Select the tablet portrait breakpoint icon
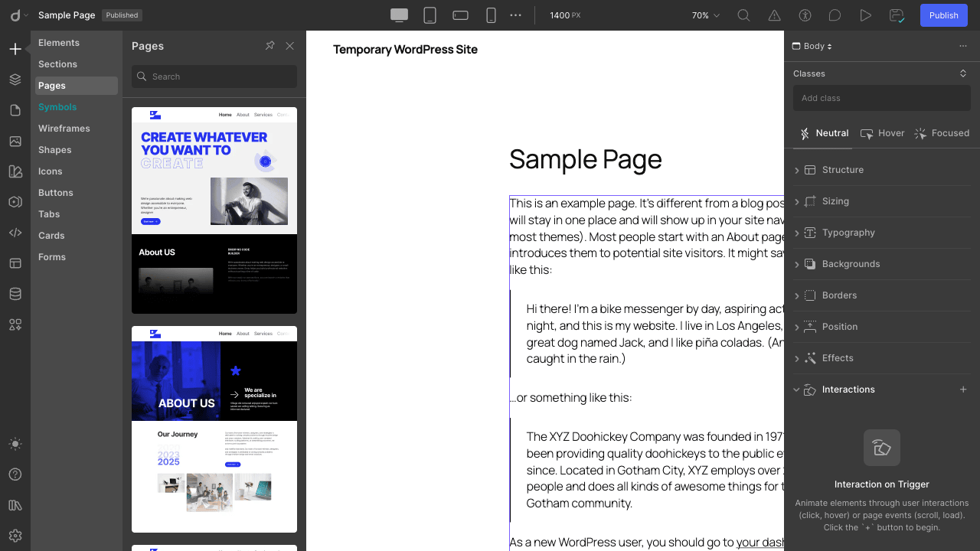The height and width of the screenshot is (551, 980). (430, 15)
